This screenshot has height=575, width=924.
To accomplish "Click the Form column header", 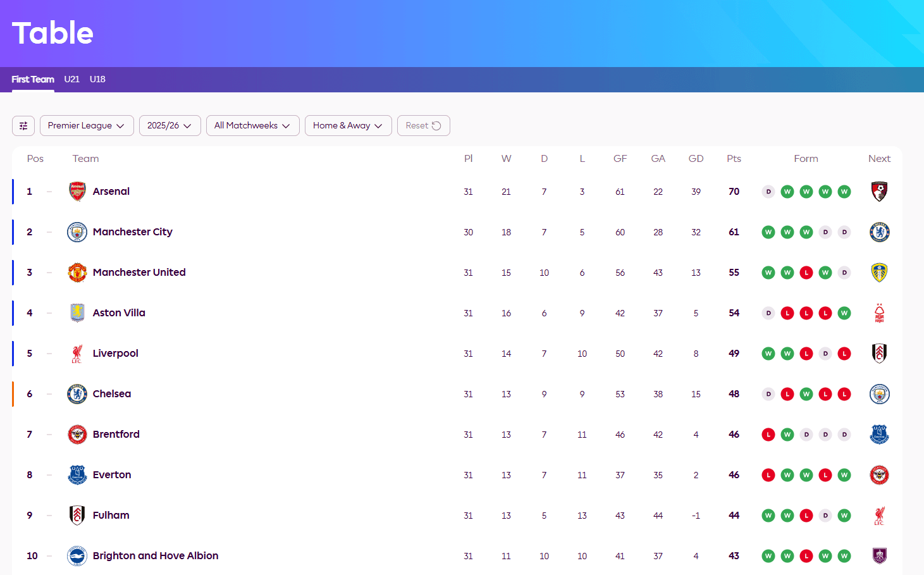I will point(806,159).
